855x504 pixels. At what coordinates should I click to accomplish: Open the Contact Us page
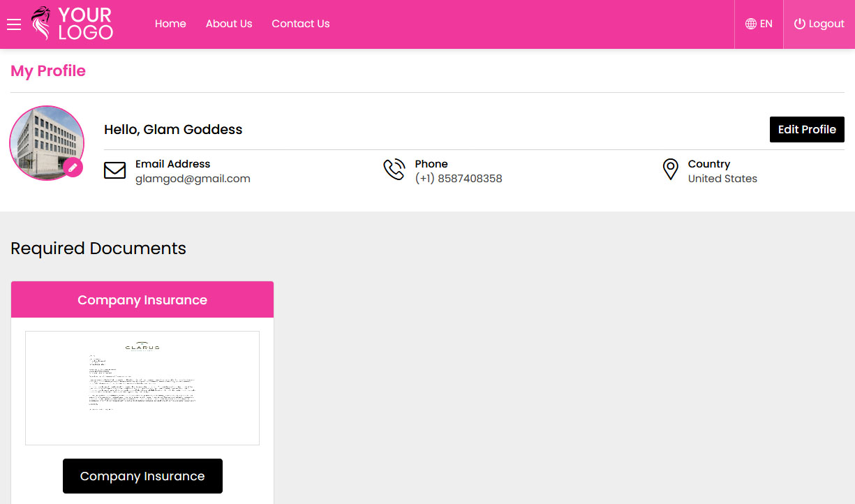(301, 24)
